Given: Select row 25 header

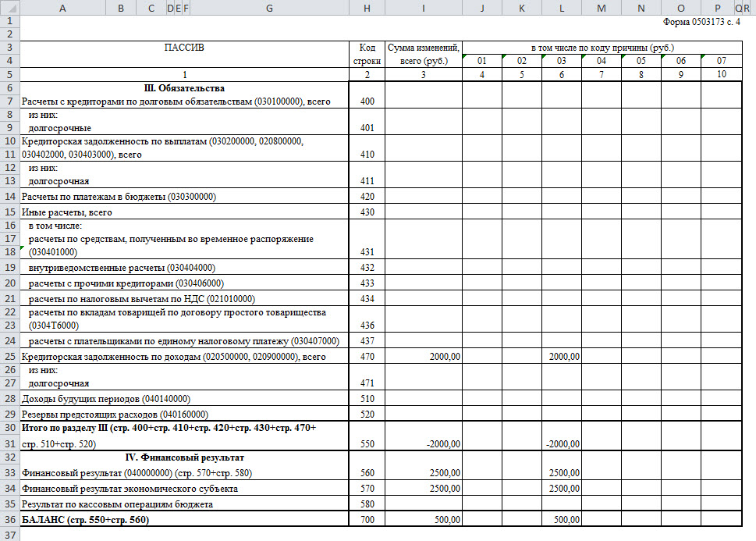Looking at the screenshot, I should [x=9, y=357].
